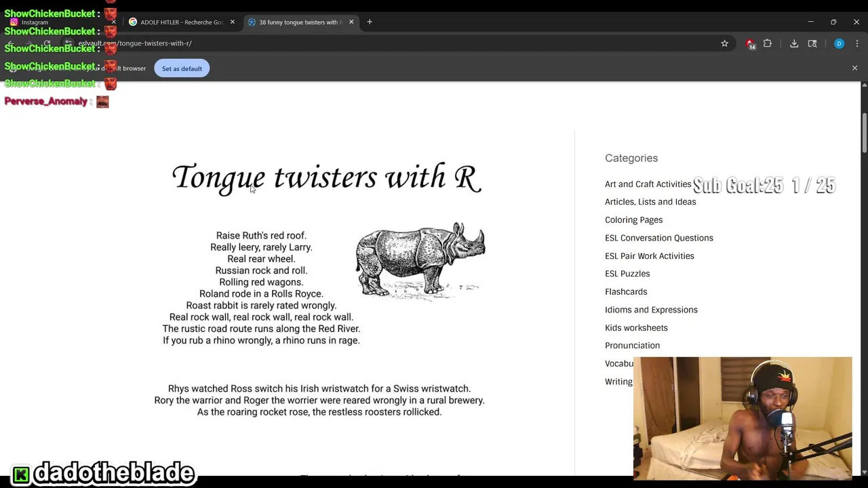Click the page vertical scrollbar thumb
This screenshot has height=488, width=868.
(x=864, y=132)
